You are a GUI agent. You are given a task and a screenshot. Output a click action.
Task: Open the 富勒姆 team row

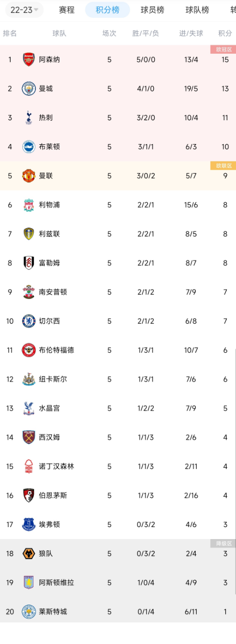tap(118, 263)
